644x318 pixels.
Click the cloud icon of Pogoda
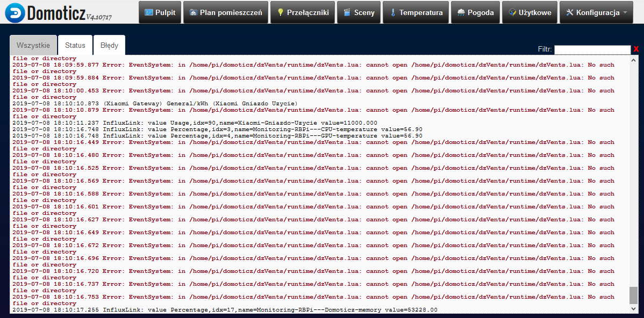coord(461,12)
